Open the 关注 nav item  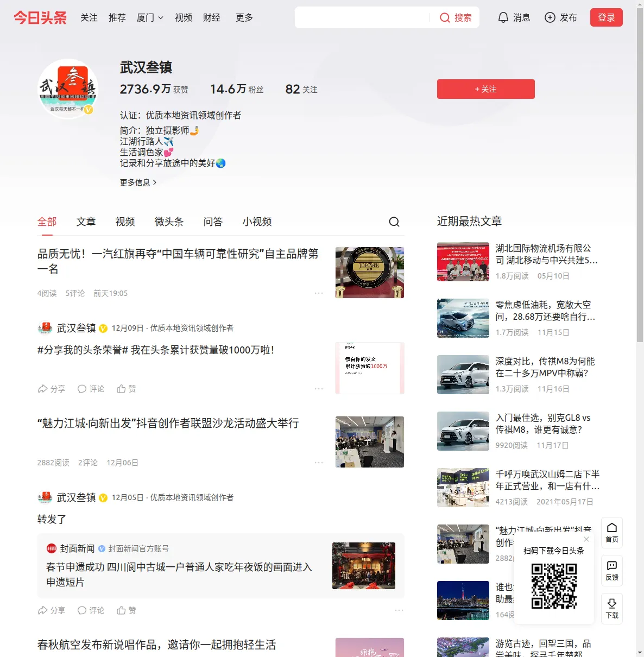tap(89, 17)
